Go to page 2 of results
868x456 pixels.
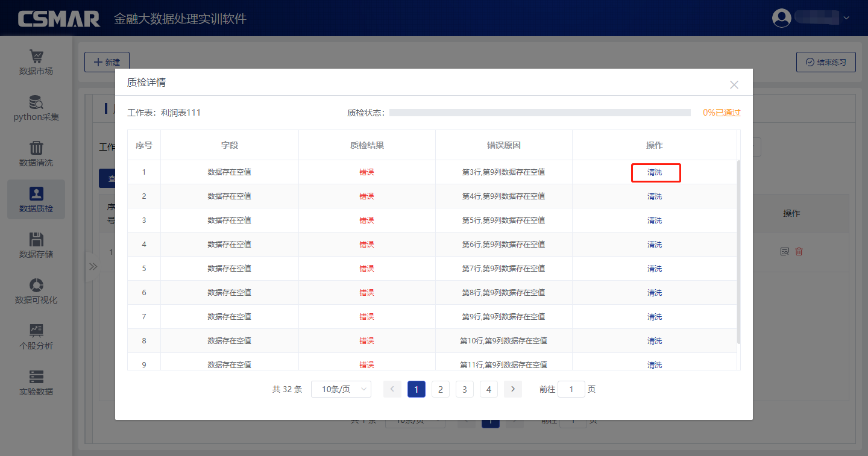[440, 389]
